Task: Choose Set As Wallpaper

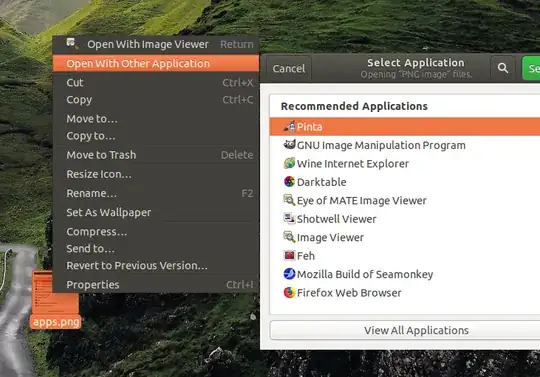Action: (x=156, y=212)
